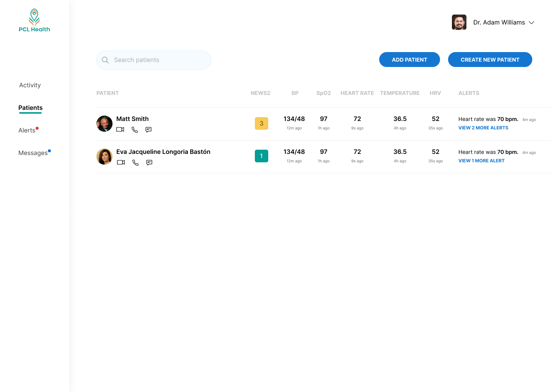The image size is (551, 392).
Task: Phone Eva Jacqueline Longoria Bastón
Action: click(x=135, y=162)
